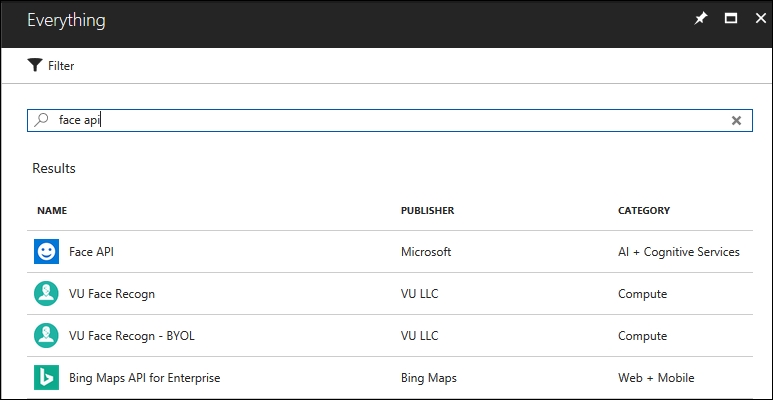Click the VU Face Recogn icon

coord(46,294)
